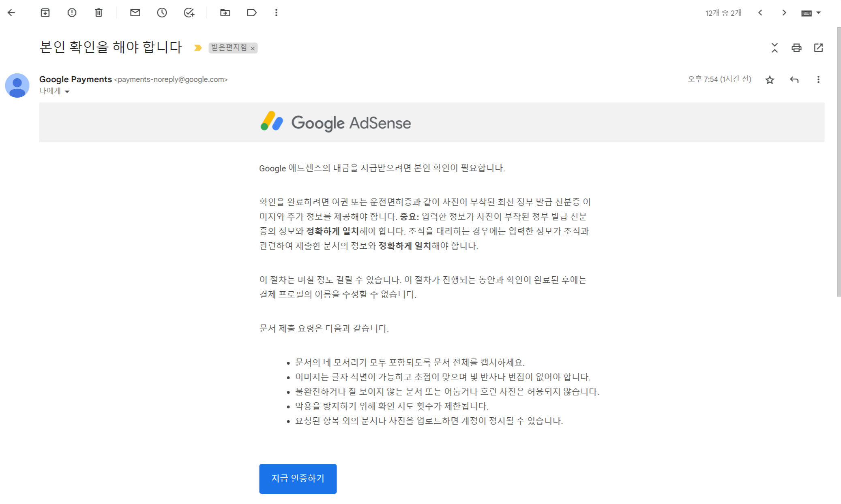Collapse all messages in the conversation
Screen dimensions: 841x504
click(774, 48)
